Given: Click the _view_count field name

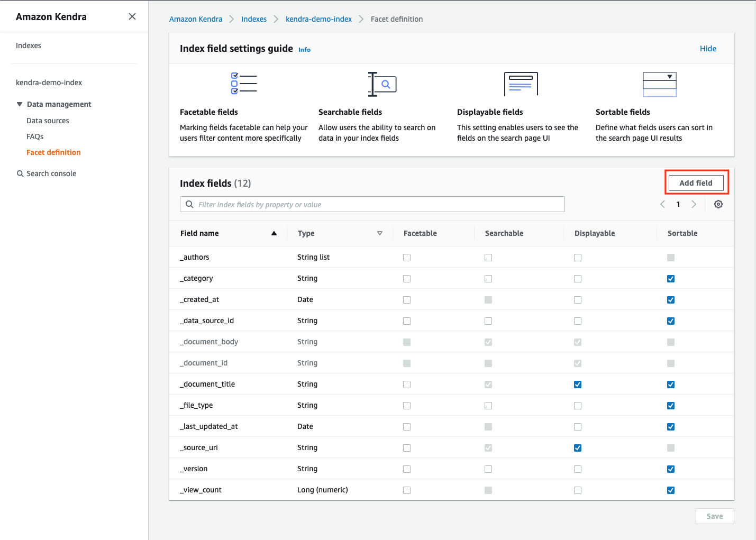Looking at the screenshot, I should [201, 490].
